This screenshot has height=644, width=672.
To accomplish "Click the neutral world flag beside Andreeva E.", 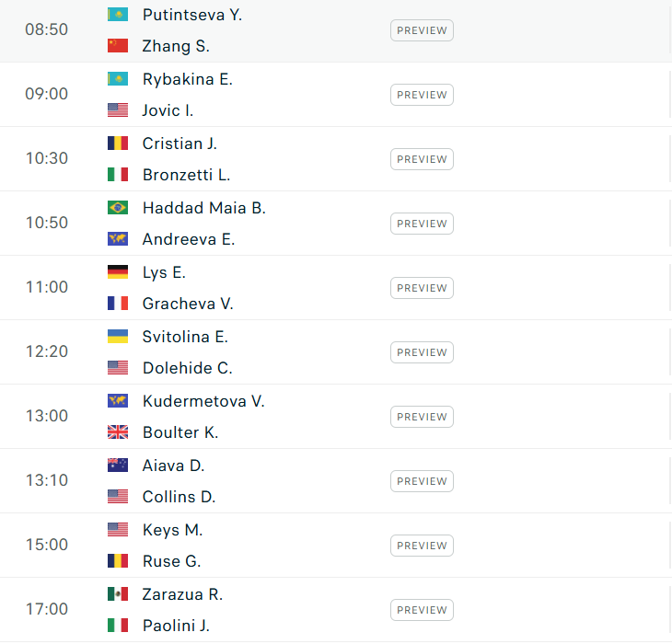I will coord(118,239).
